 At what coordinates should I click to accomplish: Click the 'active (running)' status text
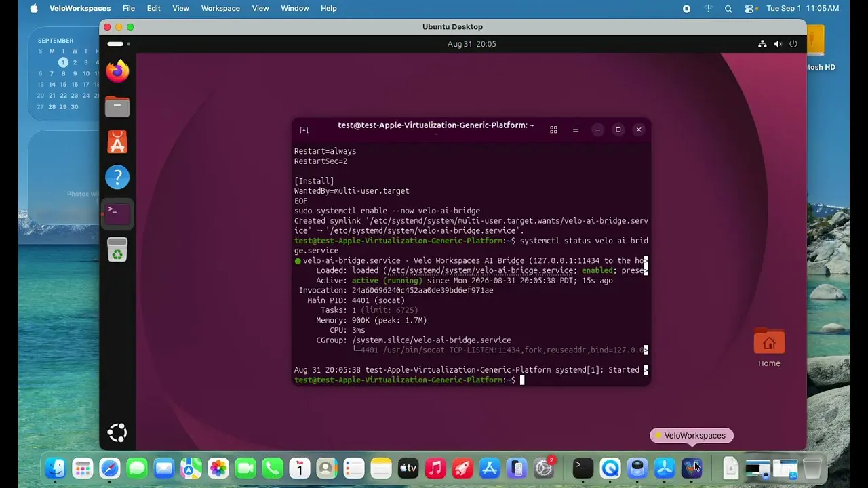387,281
